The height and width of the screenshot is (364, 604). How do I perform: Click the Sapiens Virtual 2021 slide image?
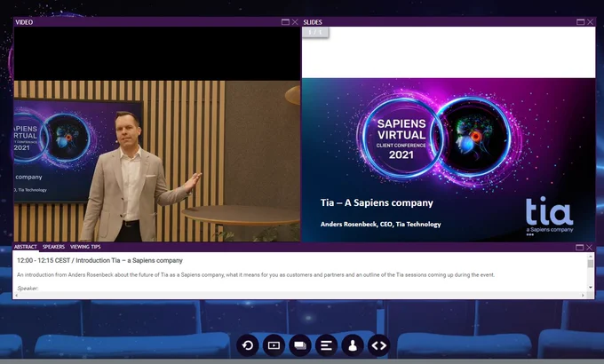(x=449, y=160)
